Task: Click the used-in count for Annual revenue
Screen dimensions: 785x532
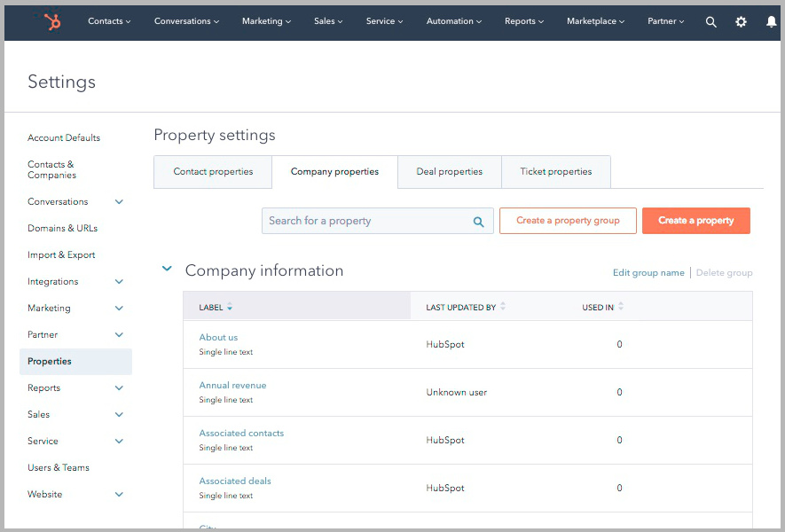Action: [619, 393]
